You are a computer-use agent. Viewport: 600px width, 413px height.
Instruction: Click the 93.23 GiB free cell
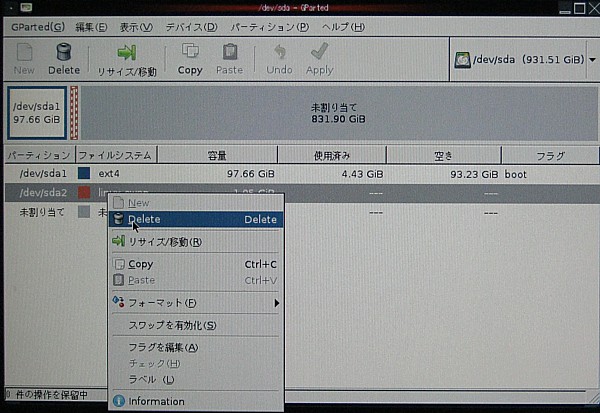coord(474,174)
